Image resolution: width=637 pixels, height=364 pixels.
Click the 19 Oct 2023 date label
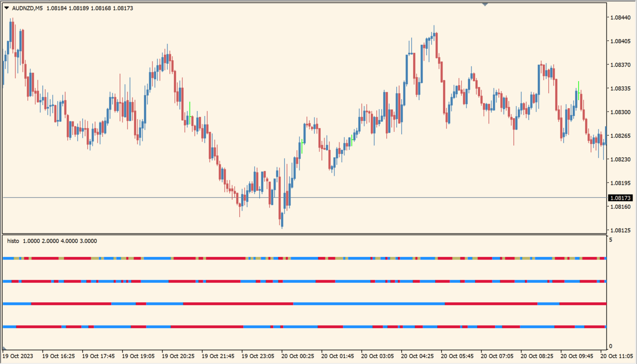coord(18,356)
